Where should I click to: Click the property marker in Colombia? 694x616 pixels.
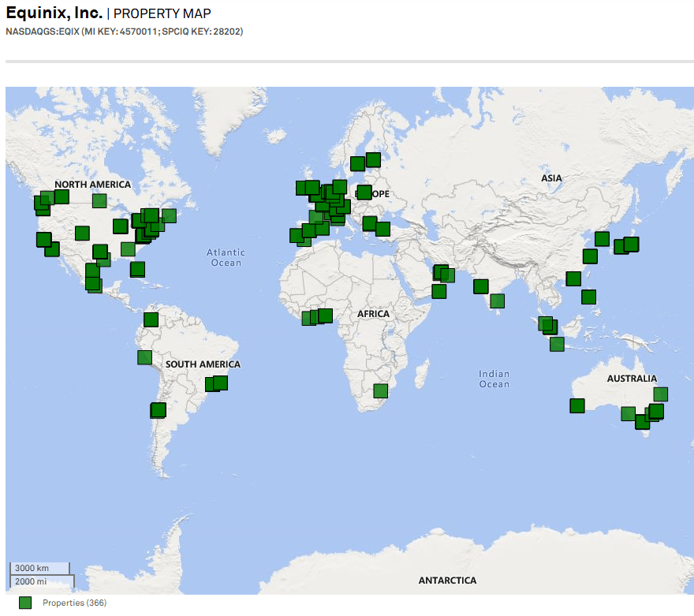(151, 319)
